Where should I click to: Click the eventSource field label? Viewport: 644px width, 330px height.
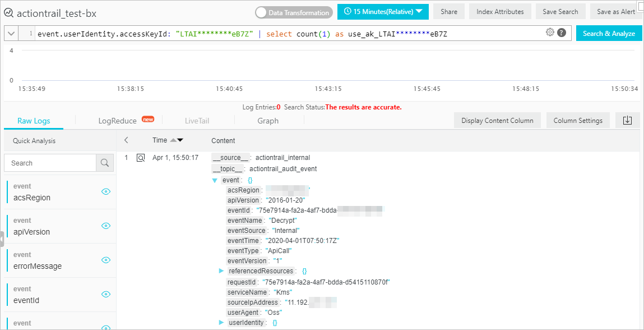(x=246, y=231)
